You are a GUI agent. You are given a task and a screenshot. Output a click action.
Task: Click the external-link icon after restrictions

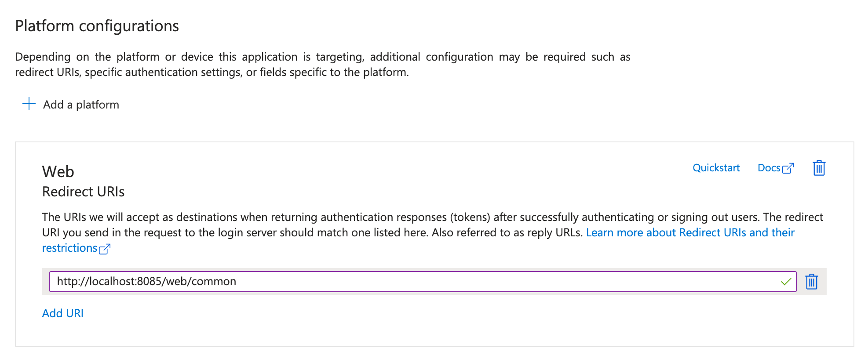point(105,249)
